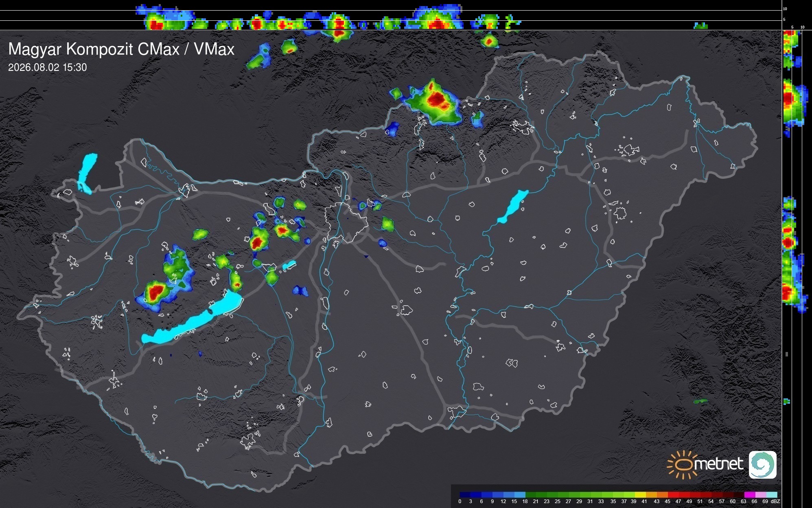Click the large red storm cell on northern border

(x=437, y=99)
